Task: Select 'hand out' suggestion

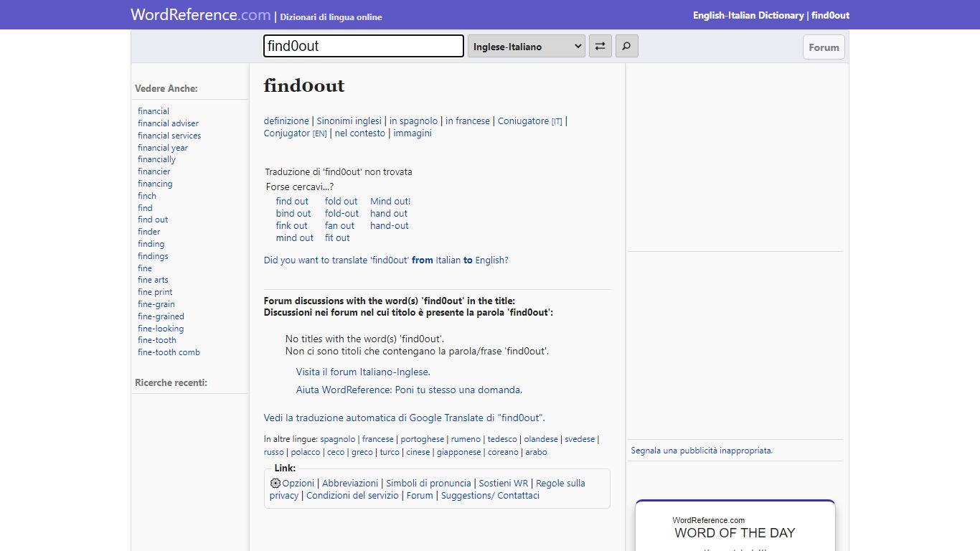Action: pyautogui.click(x=389, y=214)
